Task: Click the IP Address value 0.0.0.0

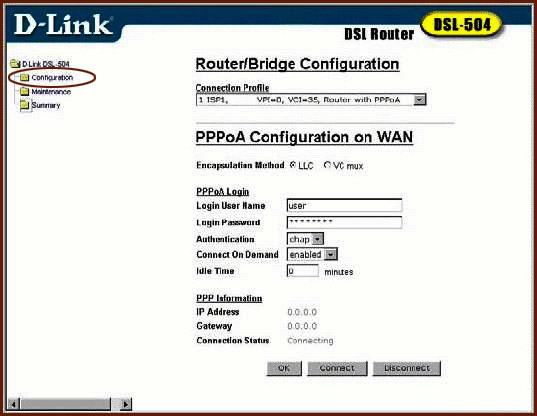Action: (302, 312)
